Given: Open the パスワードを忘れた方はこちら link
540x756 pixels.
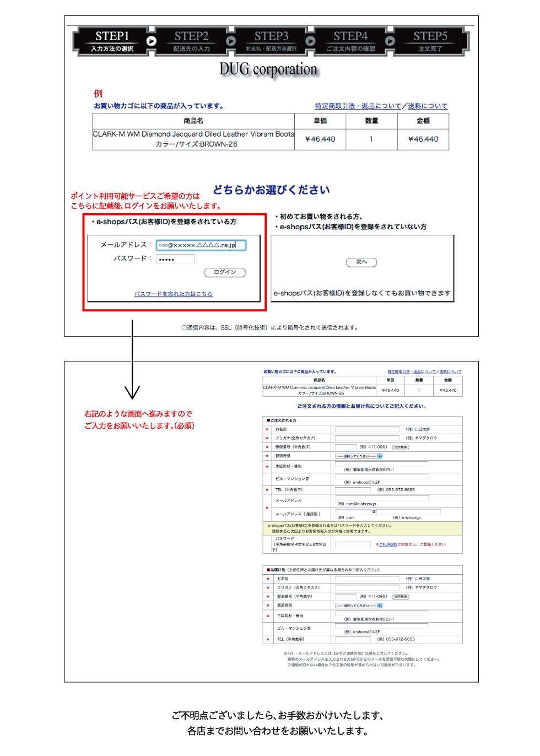Looking at the screenshot, I should tap(173, 294).
